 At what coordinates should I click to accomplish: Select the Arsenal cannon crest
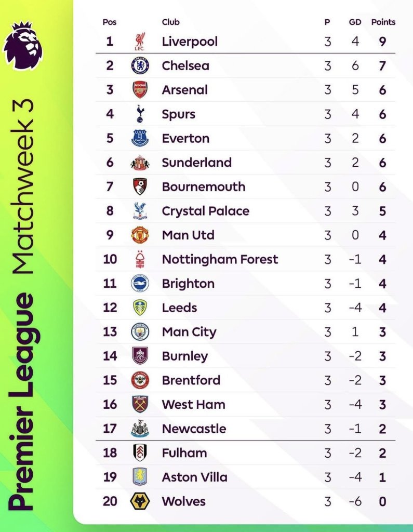140,89
